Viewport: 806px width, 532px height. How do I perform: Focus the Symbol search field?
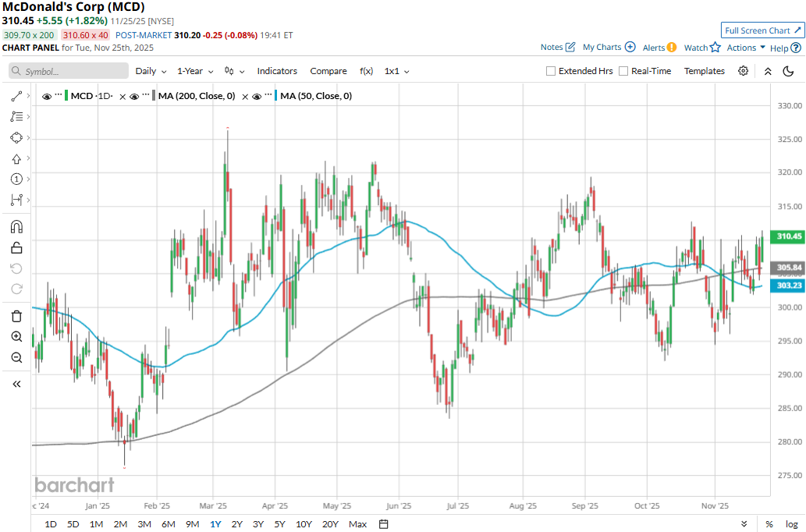pyautogui.click(x=69, y=71)
